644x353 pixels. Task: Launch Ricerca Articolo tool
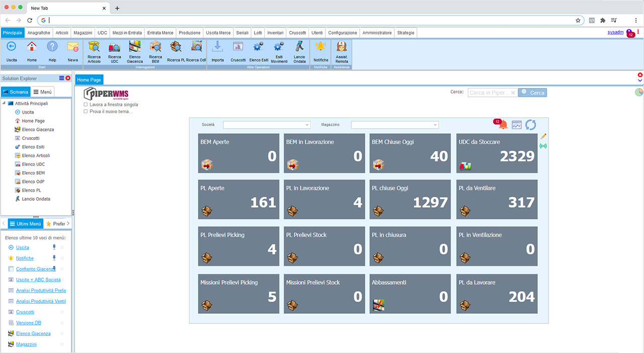pyautogui.click(x=94, y=51)
